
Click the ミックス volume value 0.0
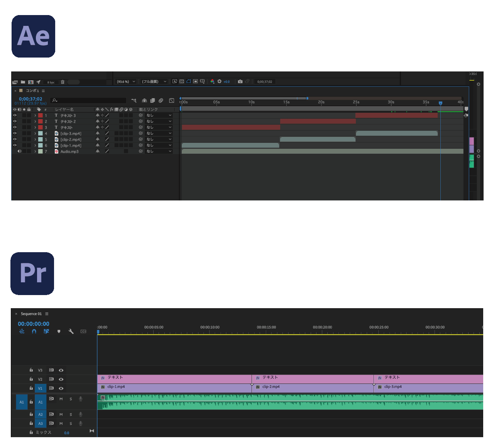[67, 433]
